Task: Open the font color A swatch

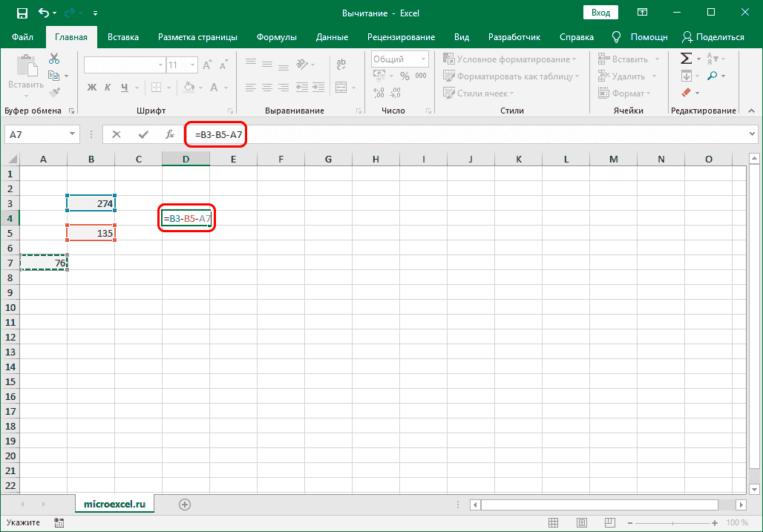Action: [x=213, y=86]
